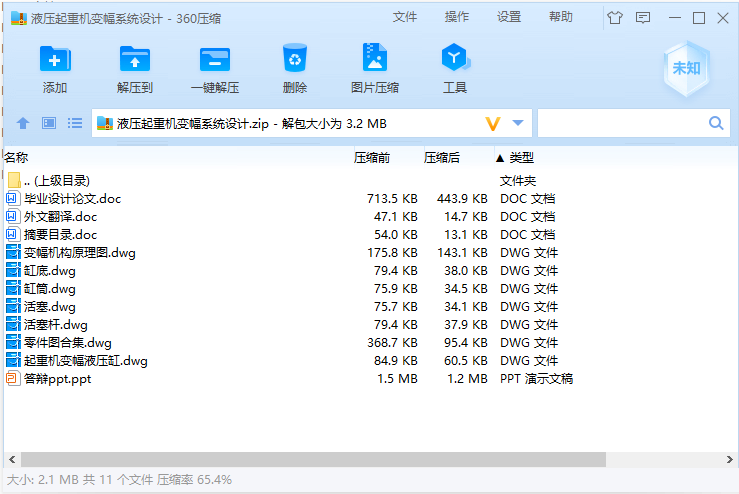This screenshot has height=494, width=739.
Task: Click the 1.5 MB size cell
Action: (x=397, y=379)
